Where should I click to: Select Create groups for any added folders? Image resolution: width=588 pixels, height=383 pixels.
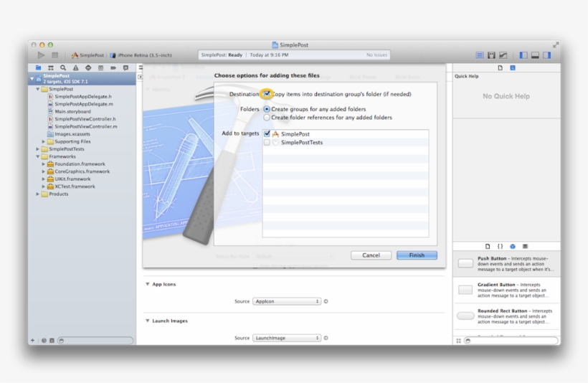point(267,109)
